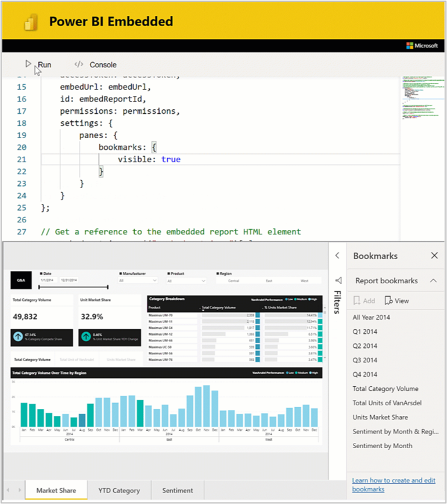447x504 pixels.
Task: Select the West region slicer button
Action: click(x=304, y=280)
